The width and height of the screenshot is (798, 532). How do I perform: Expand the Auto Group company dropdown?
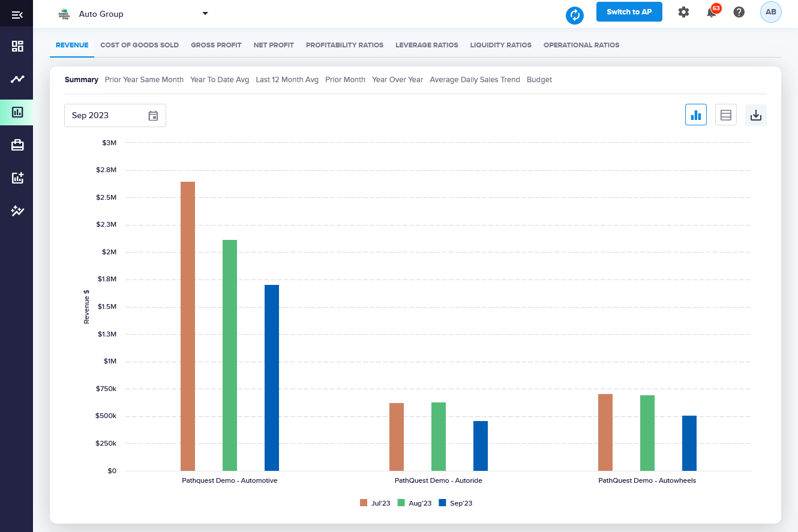205,13
